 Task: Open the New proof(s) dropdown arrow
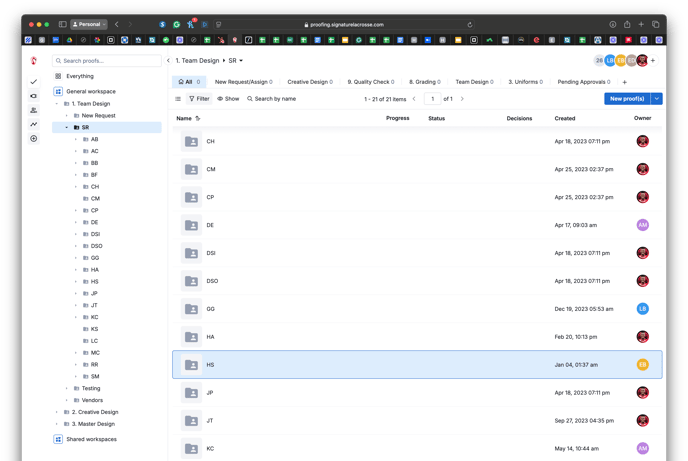pos(656,99)
